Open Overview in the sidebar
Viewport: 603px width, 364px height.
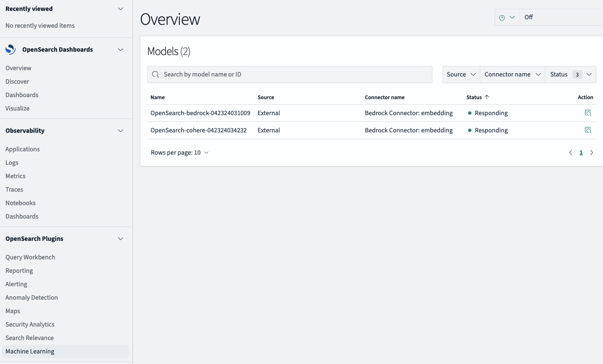[18, 68]
